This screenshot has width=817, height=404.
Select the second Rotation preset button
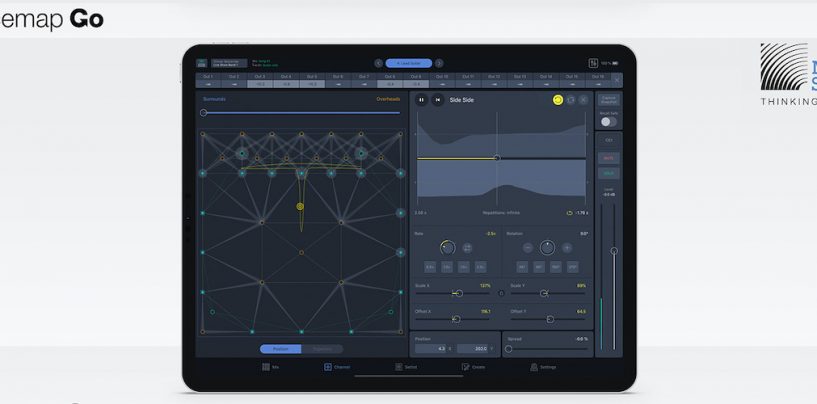[539, 267]
